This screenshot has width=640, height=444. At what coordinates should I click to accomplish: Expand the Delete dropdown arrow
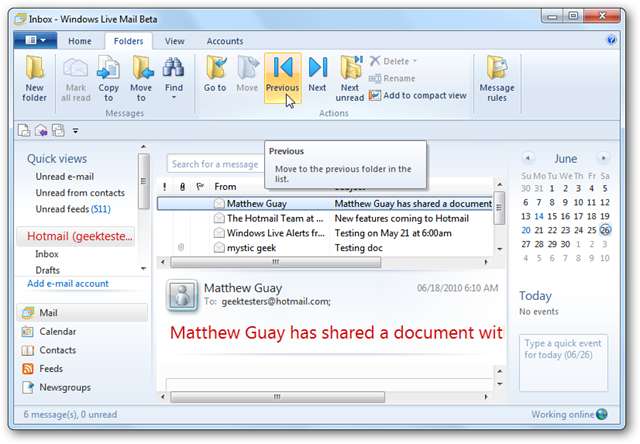pyautogui.click(x=415, y=61)
